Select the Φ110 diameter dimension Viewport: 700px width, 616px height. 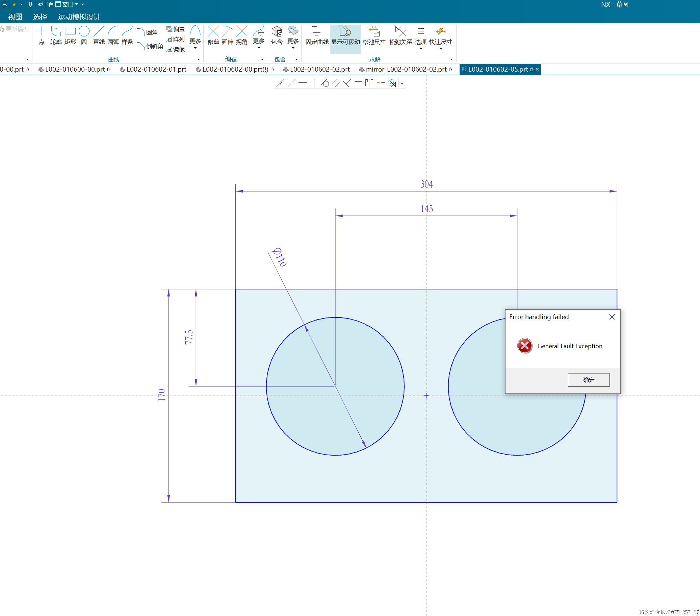click(280, 257)
